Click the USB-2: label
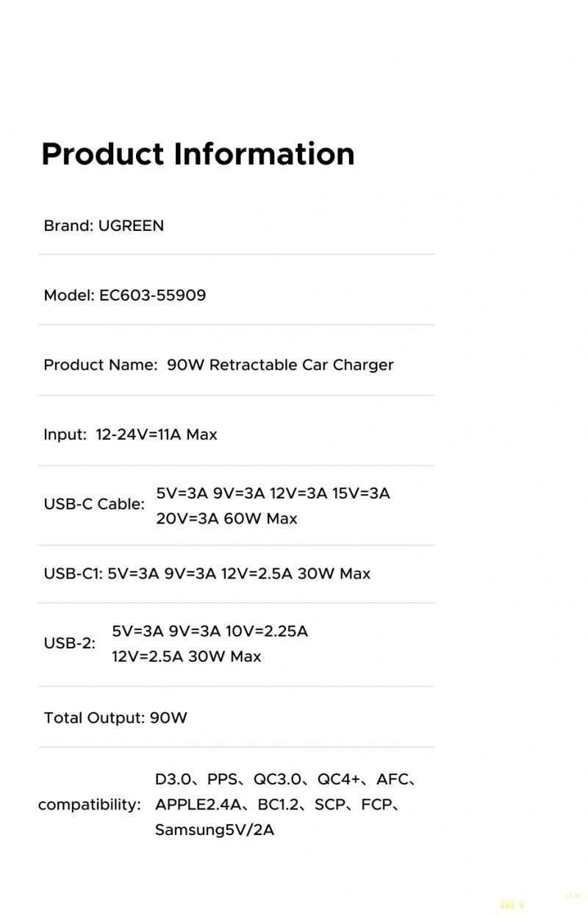 point(70,643)
